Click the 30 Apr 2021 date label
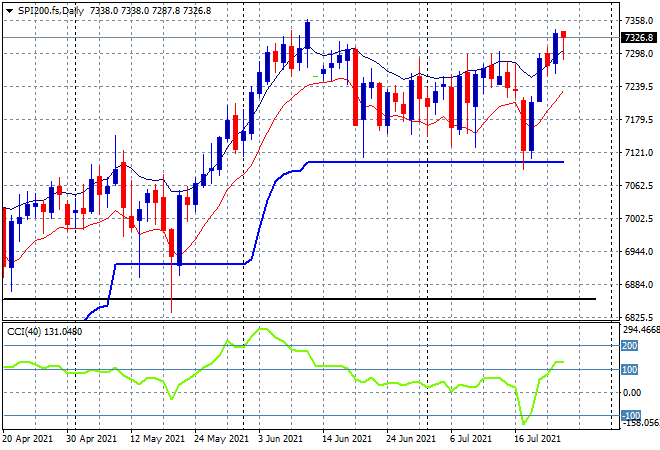 [91, 439]
